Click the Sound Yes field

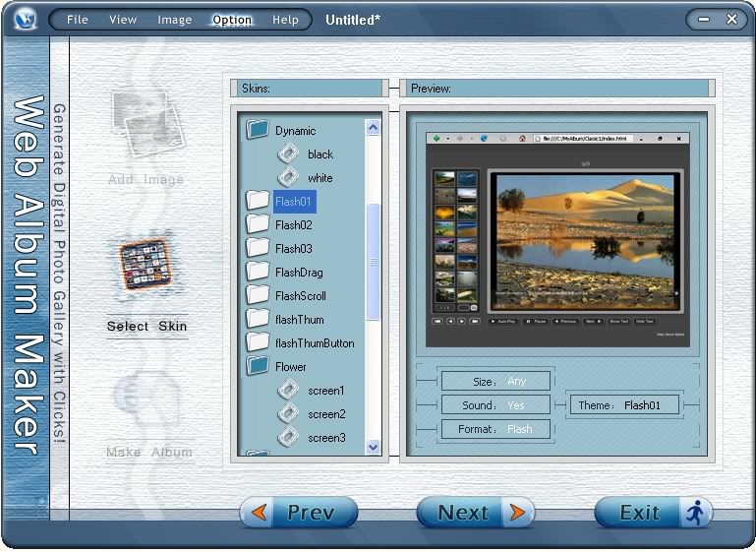[x=495, y=405]
